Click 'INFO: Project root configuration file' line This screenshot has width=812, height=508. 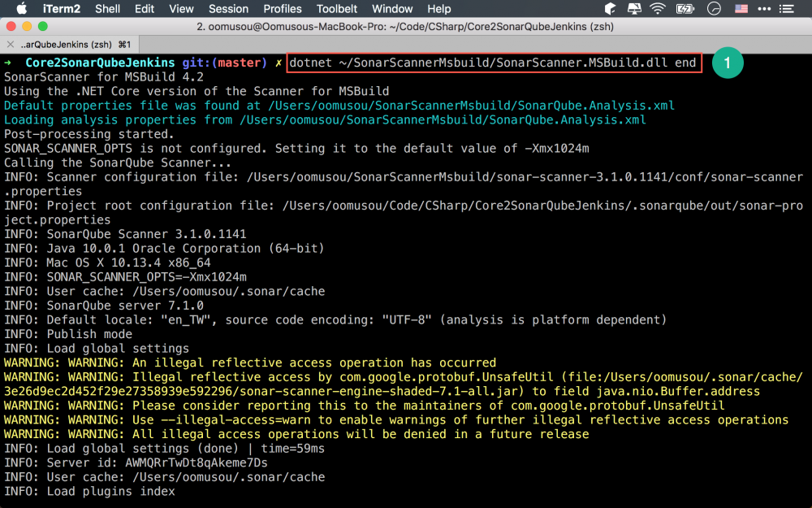pos(404,212)
